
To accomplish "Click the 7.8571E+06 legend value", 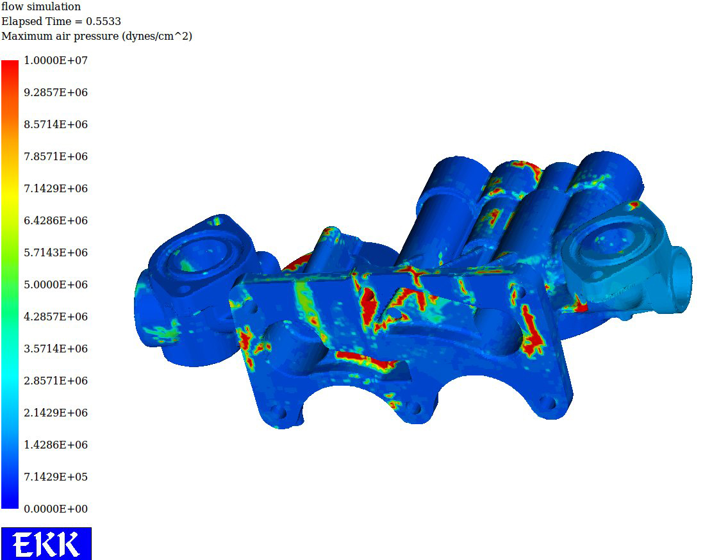I will [56, 156].
